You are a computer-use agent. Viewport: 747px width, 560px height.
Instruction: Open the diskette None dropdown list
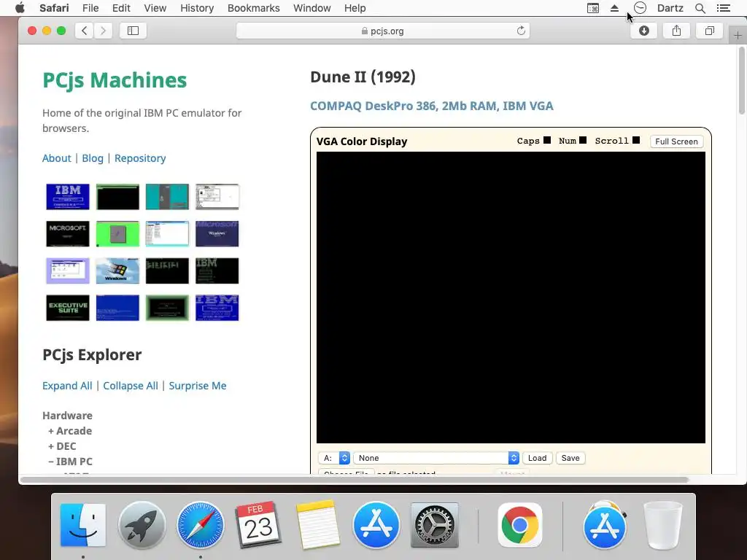436,458
